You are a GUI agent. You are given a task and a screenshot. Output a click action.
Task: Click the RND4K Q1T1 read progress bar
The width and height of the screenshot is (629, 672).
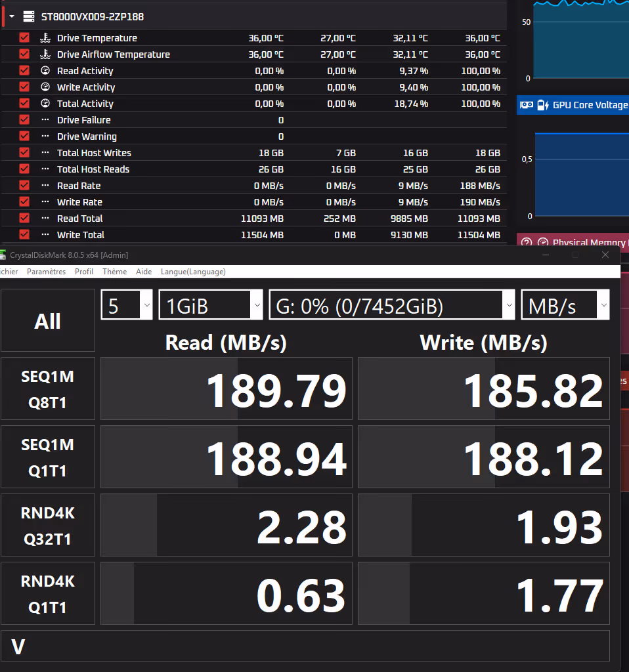(x=226, y=593)
